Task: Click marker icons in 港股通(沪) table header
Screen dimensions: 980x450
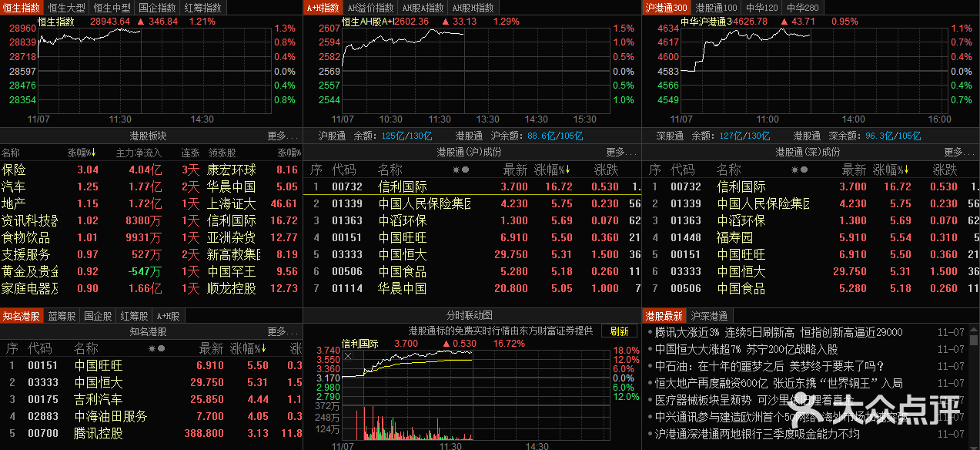Action: tap(460, 170)
